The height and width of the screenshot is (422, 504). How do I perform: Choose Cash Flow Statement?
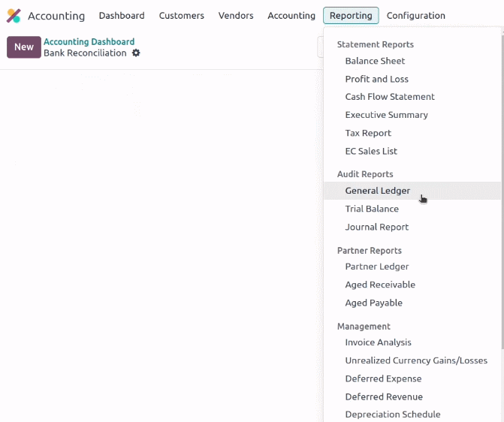point(390,97)
